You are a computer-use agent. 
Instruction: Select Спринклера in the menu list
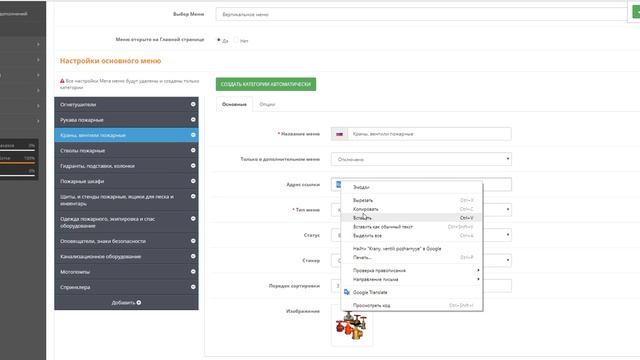pos(127,287)
